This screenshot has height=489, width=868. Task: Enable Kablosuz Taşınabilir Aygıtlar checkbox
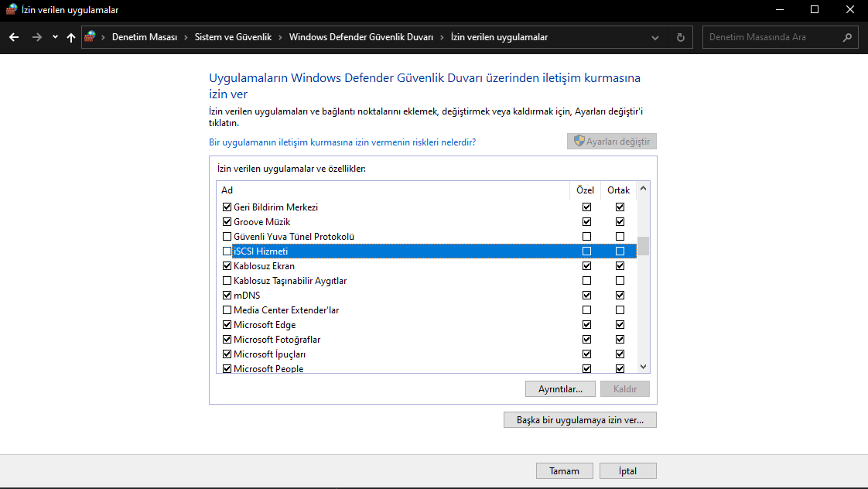tap(227, 281)
